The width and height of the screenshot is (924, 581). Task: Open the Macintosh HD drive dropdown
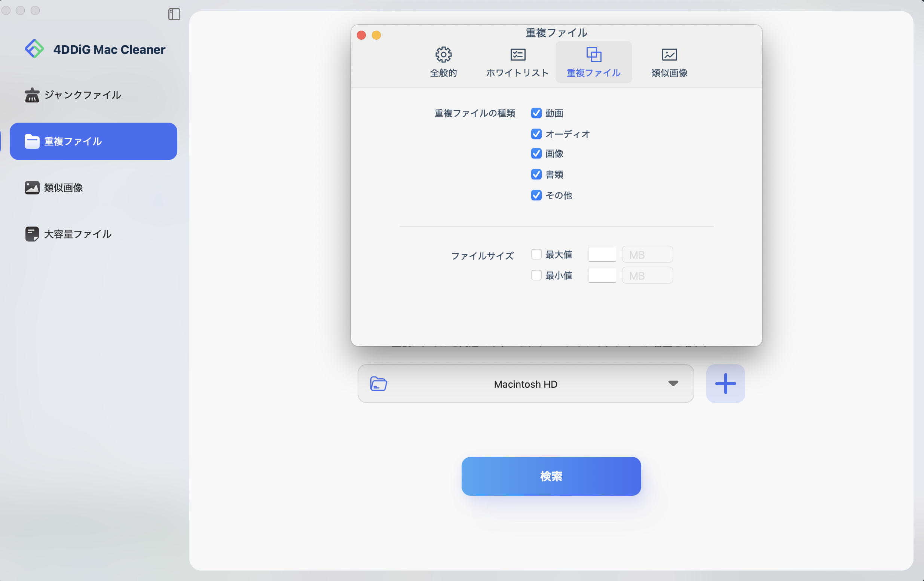[526, 384]
